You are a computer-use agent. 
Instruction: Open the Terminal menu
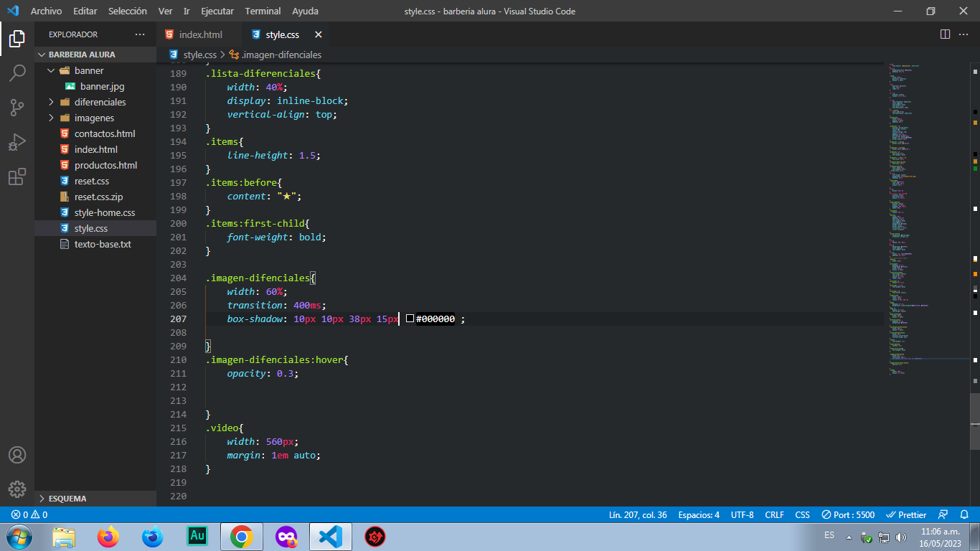click(263, 11)
